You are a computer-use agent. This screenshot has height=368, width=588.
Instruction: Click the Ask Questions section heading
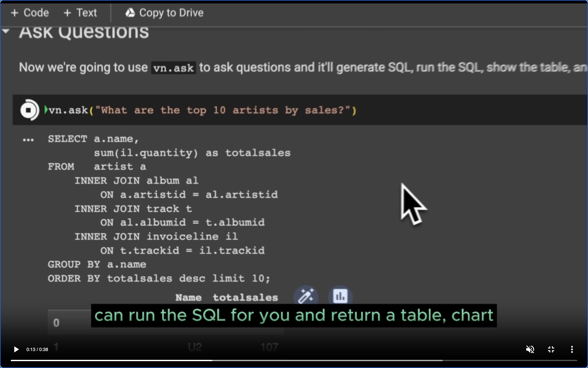click(x=84, y=32)
